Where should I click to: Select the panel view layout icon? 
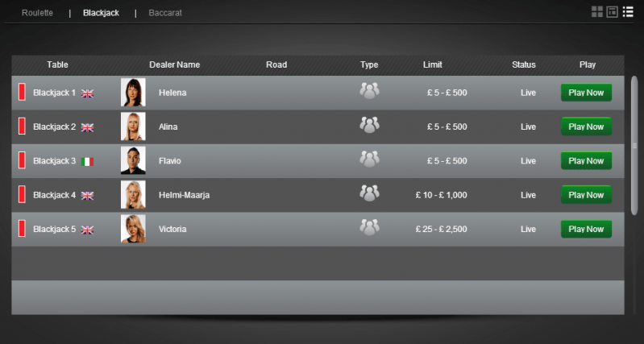612,12
